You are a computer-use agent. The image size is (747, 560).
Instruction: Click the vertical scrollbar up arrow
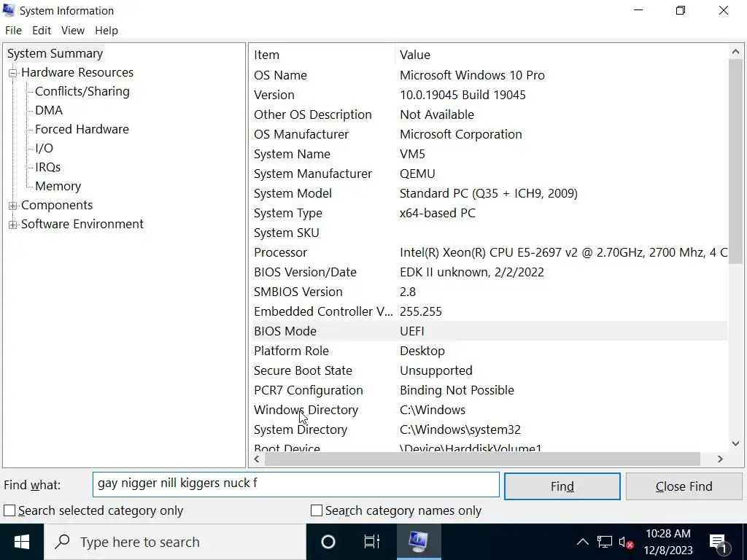[735, 52]
